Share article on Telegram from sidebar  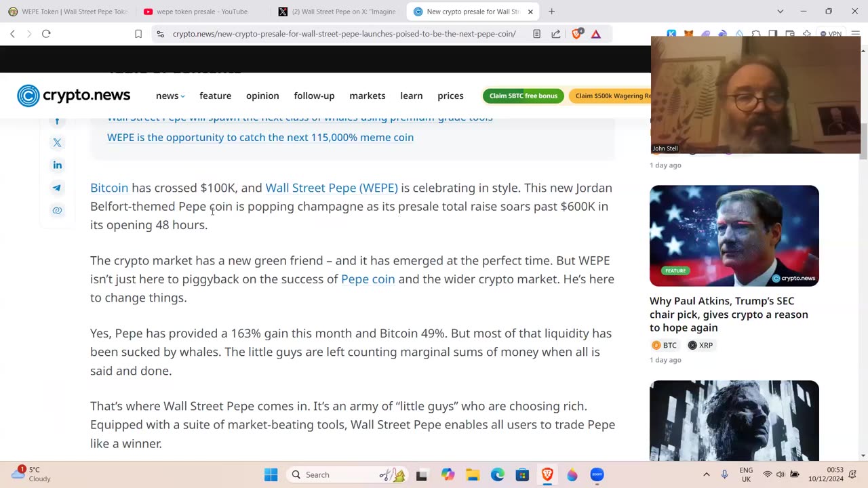57,188
